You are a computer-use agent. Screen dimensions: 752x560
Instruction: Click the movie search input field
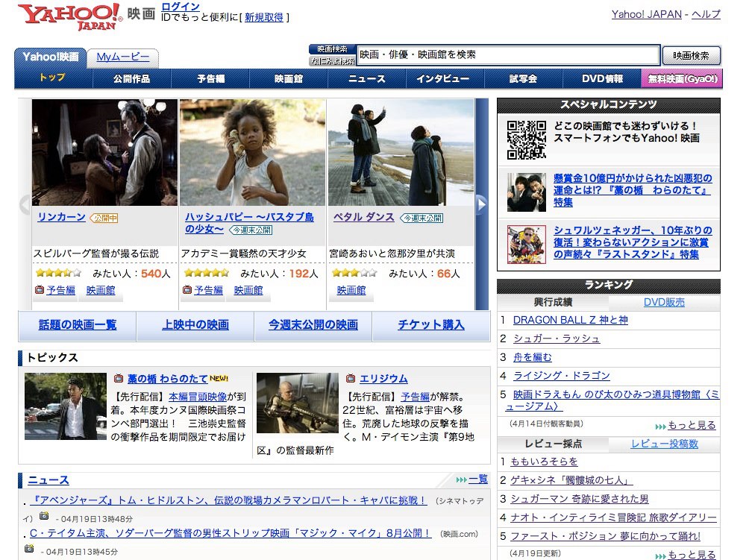coord(508,55)
